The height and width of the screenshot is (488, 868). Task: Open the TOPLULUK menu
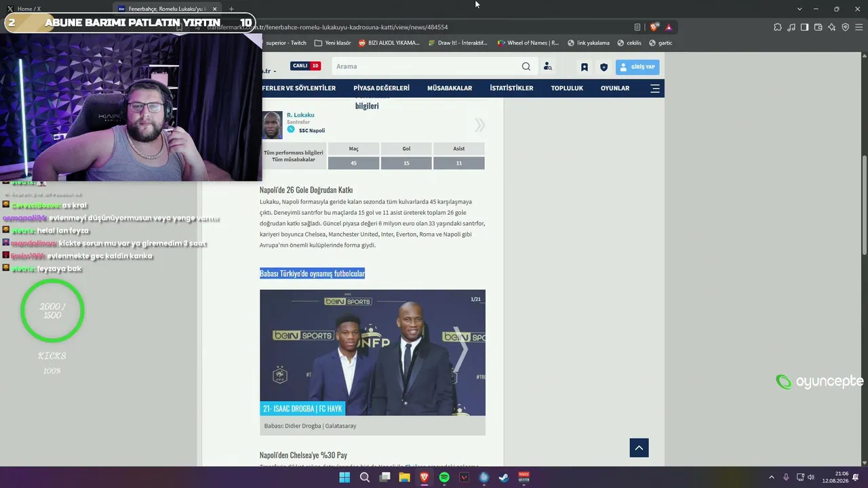point(567,88)
